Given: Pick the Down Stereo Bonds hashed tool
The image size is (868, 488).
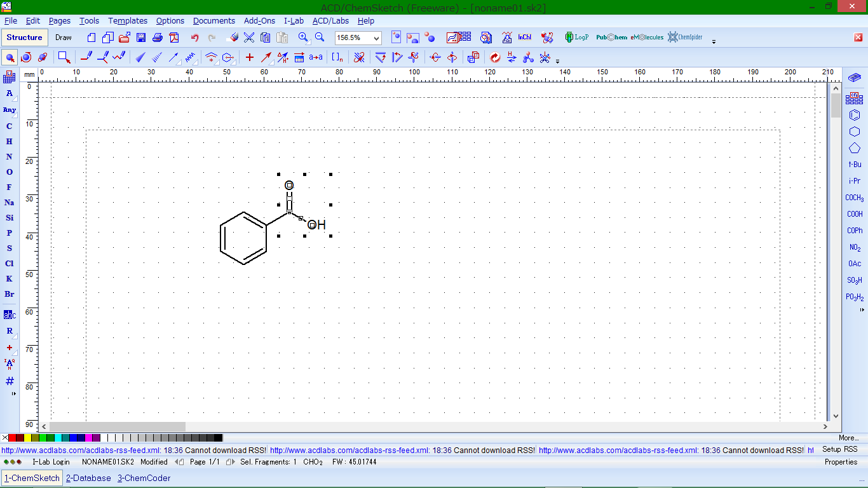Looking at the screenshot, I should (157, 57).
